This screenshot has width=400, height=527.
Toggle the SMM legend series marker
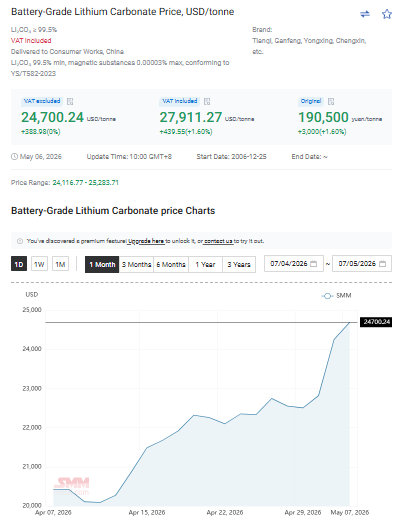[x=327, y=296]
